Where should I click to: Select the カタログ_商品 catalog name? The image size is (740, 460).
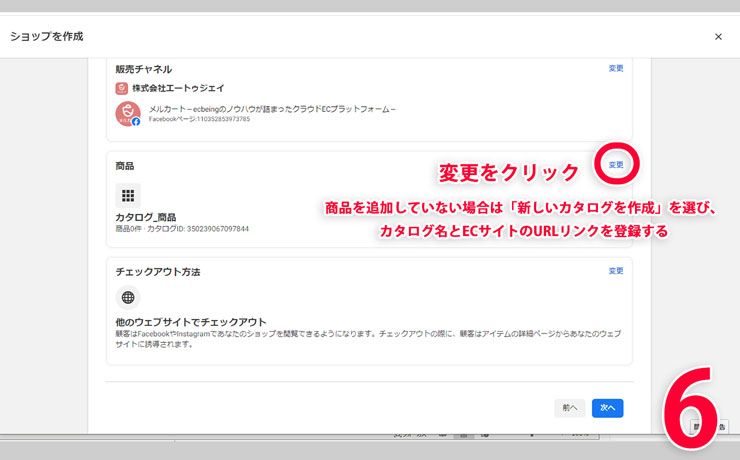tap(146, 217)
